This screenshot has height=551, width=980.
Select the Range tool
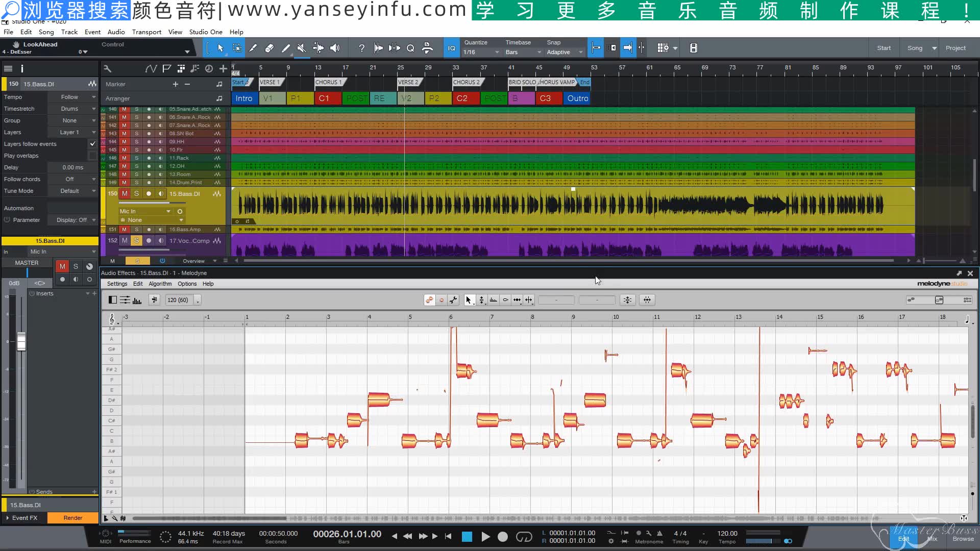(237, 48)
